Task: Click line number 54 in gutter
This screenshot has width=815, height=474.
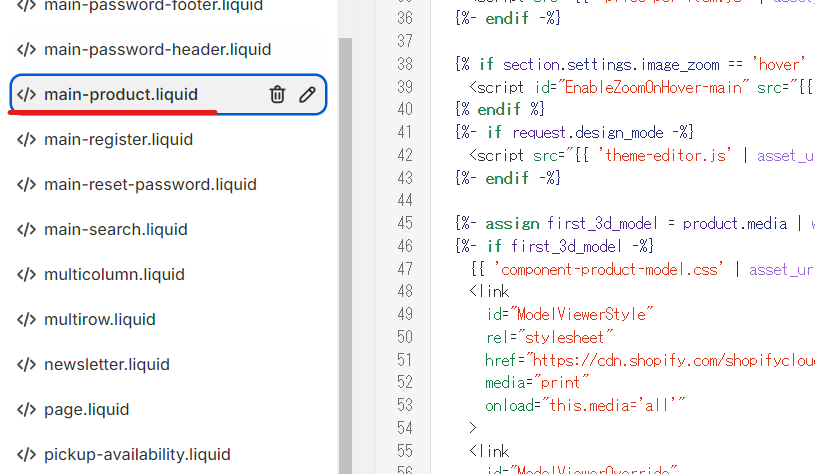Action: click(405, 428)
